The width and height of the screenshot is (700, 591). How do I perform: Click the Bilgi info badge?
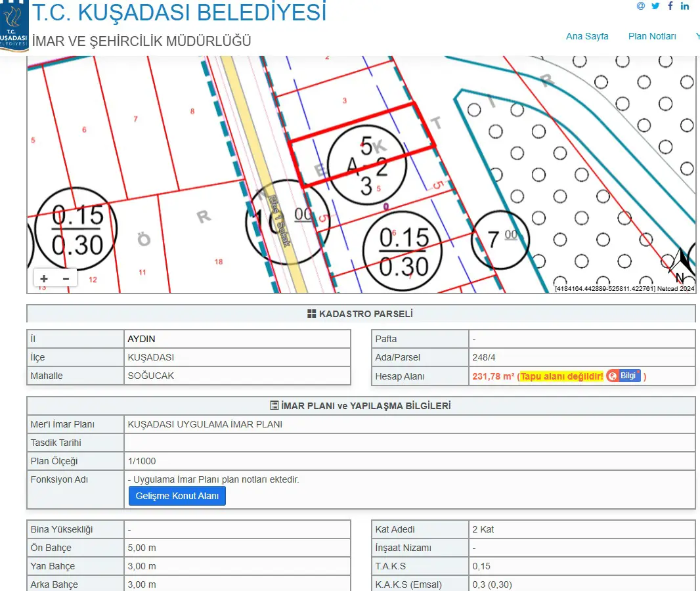point(623,376)
